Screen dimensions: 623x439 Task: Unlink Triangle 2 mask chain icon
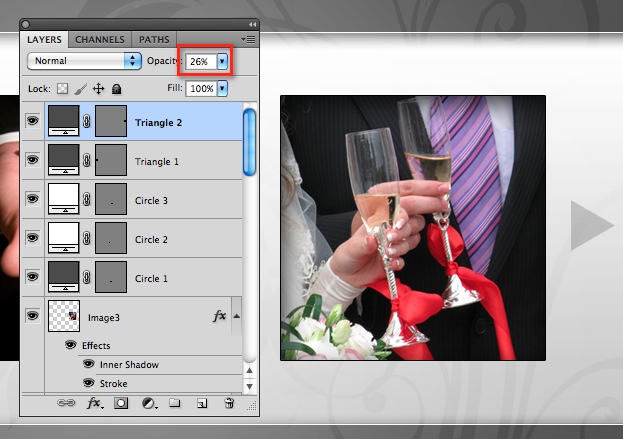tap(87, 121)
